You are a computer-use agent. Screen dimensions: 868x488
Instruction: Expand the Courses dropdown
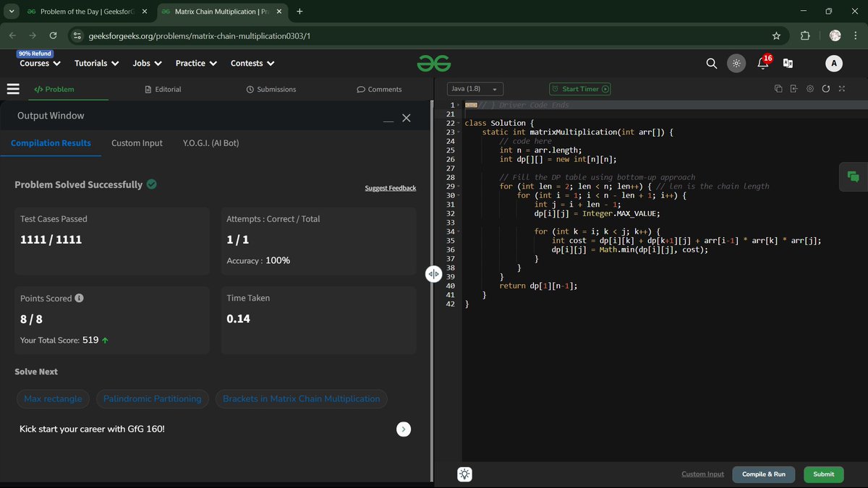click(x=41, y=64)
